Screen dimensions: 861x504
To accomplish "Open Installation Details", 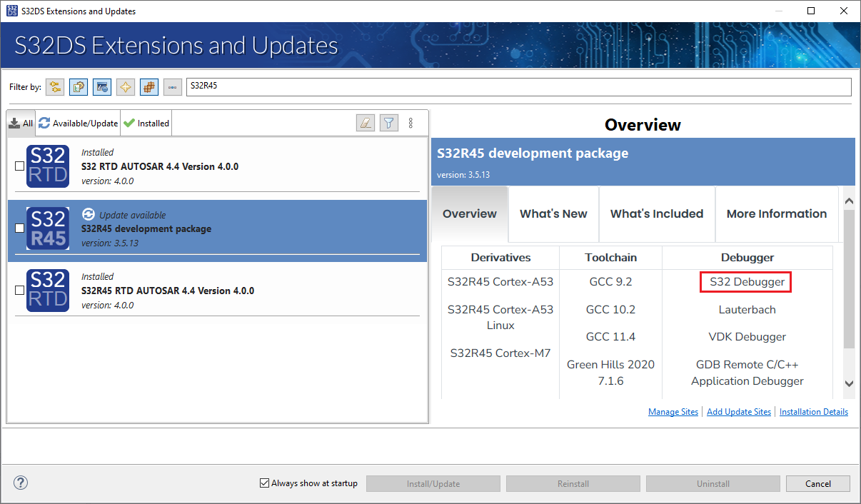I will (813, 411).
